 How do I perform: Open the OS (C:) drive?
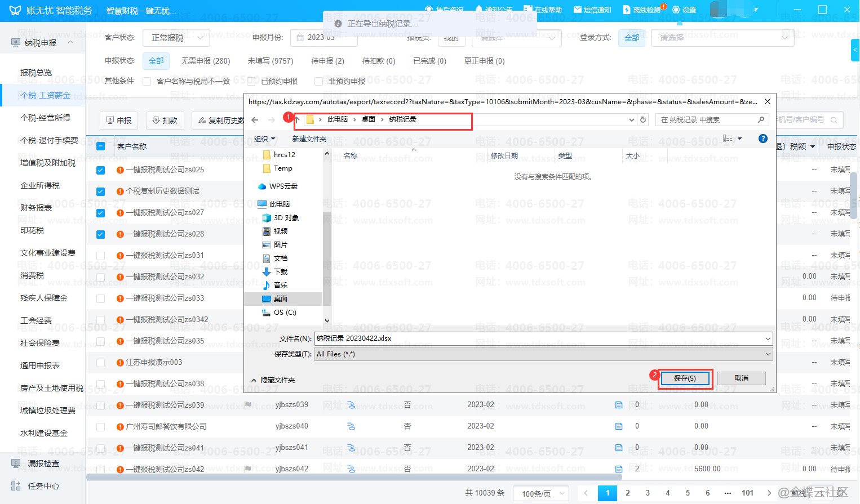click(x=284, y=313)
